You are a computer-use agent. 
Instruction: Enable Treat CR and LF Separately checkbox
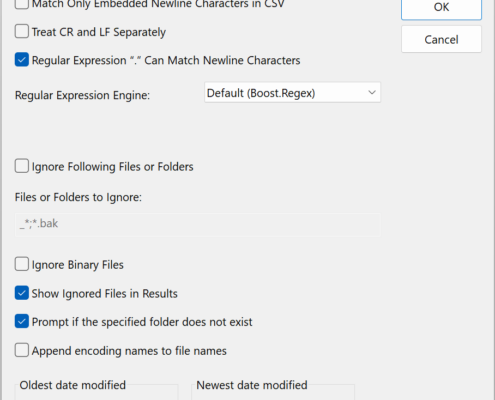coord(22,32)
